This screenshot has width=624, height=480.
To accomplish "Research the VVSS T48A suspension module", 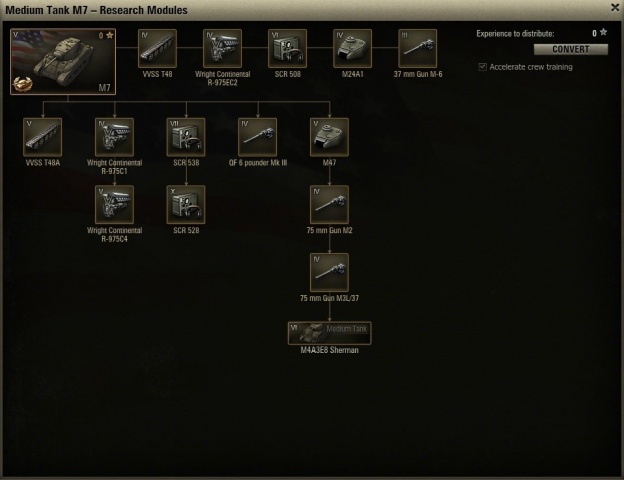I will pyautogui.click(x=43, y=137).
